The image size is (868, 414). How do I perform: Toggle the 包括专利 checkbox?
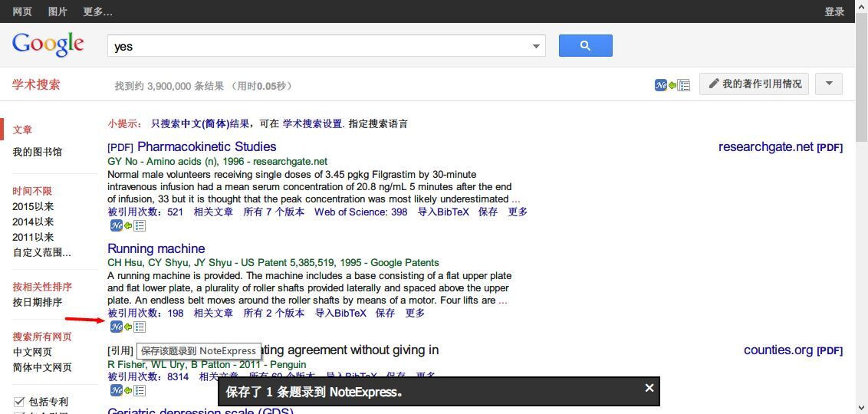pyautogui.click(x=19, y=401)
